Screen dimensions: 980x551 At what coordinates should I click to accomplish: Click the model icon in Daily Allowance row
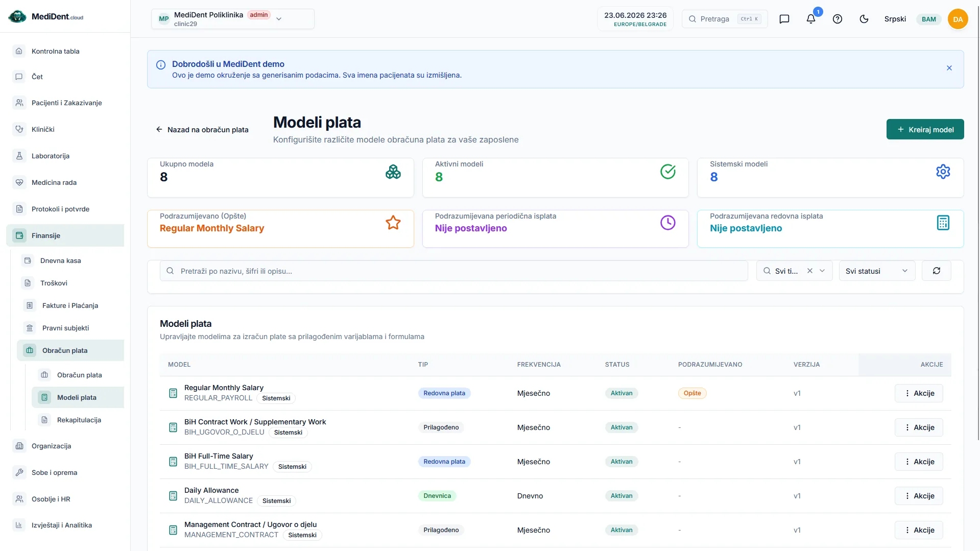173,496
